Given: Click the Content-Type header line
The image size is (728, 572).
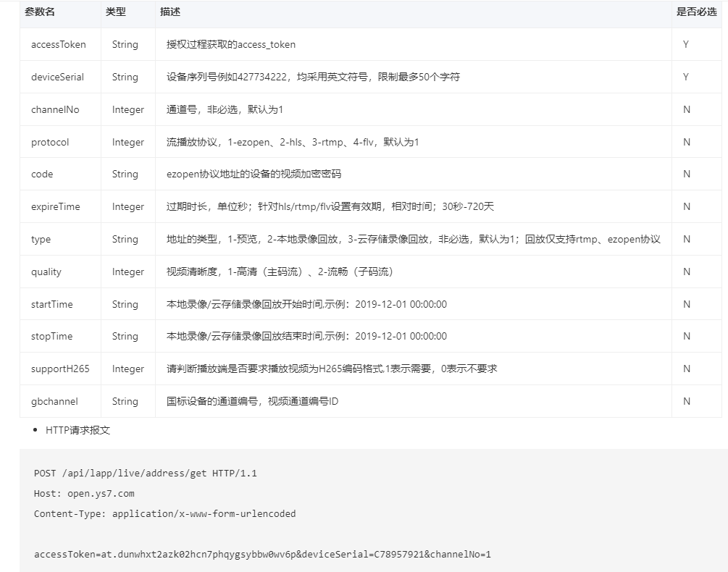Looking at the screenshot, I should tap(165, 513).
